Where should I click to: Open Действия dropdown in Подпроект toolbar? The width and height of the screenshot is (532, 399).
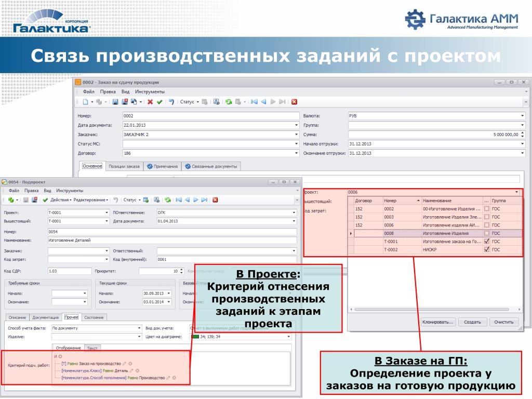click(61, 200)
